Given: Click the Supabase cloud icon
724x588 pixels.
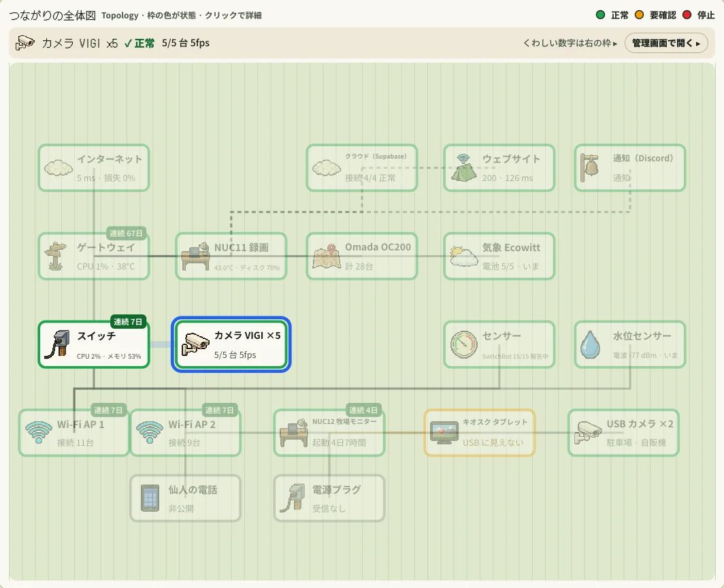Looking at the screenshot, I should pyautogui.click(x=327, y=167).
